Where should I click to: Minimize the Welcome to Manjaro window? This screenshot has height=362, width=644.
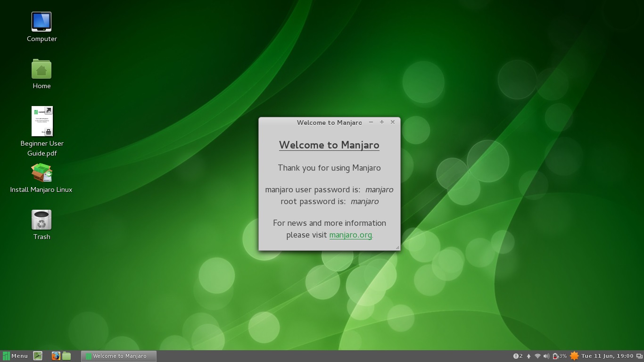(371, 122)
